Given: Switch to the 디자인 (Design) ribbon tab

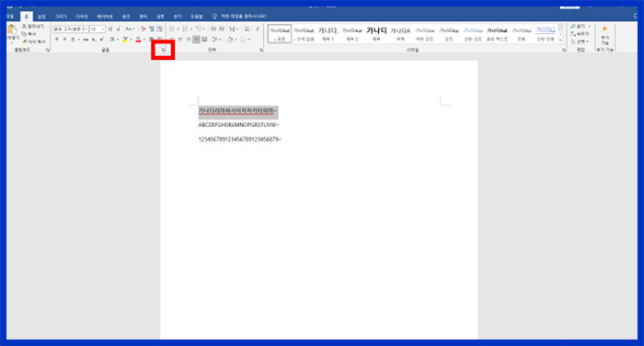Looking at the screenshot, I should pos(82,17).
